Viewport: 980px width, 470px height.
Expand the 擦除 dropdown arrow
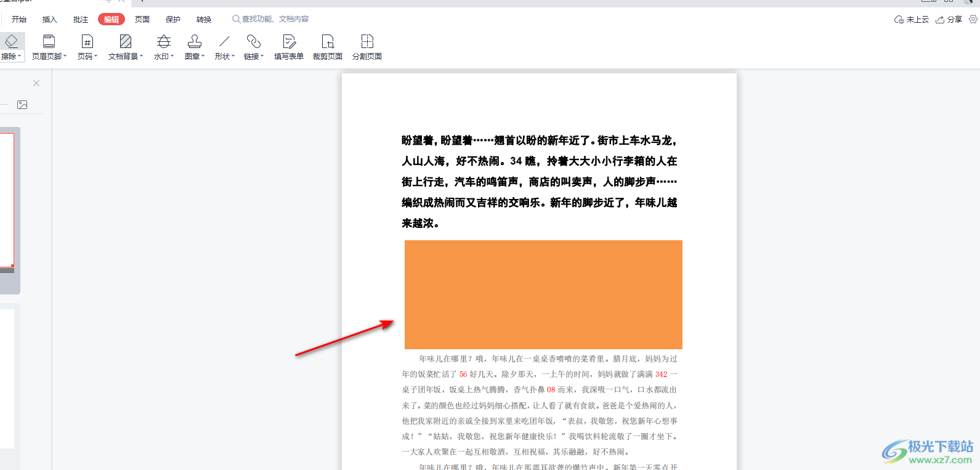tap(20, 56)
